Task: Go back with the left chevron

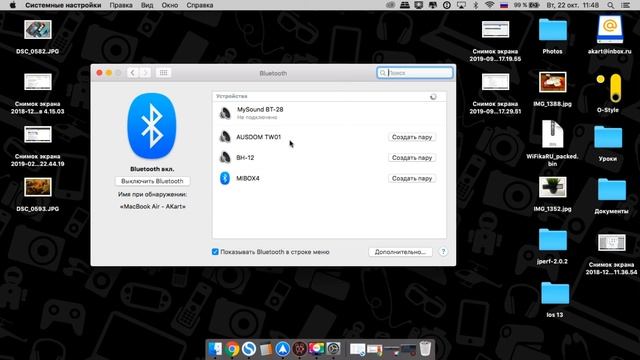Action: coord(132,73)
